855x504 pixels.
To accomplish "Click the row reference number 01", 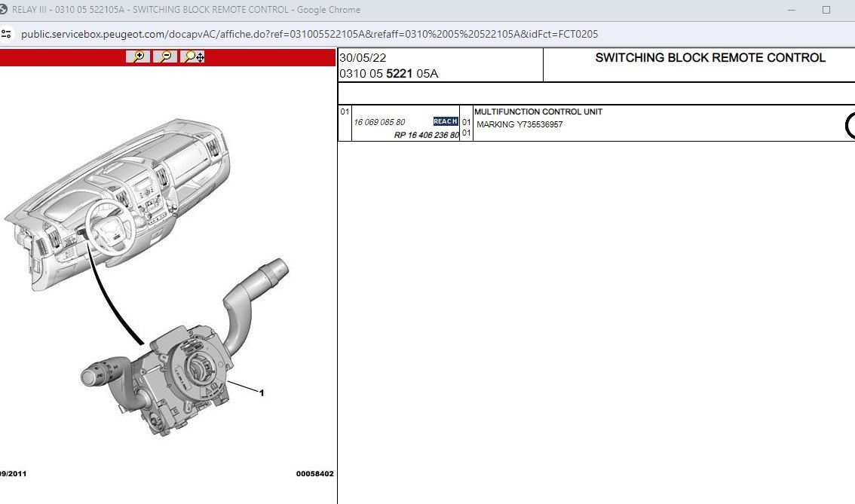I will [345, 111].
